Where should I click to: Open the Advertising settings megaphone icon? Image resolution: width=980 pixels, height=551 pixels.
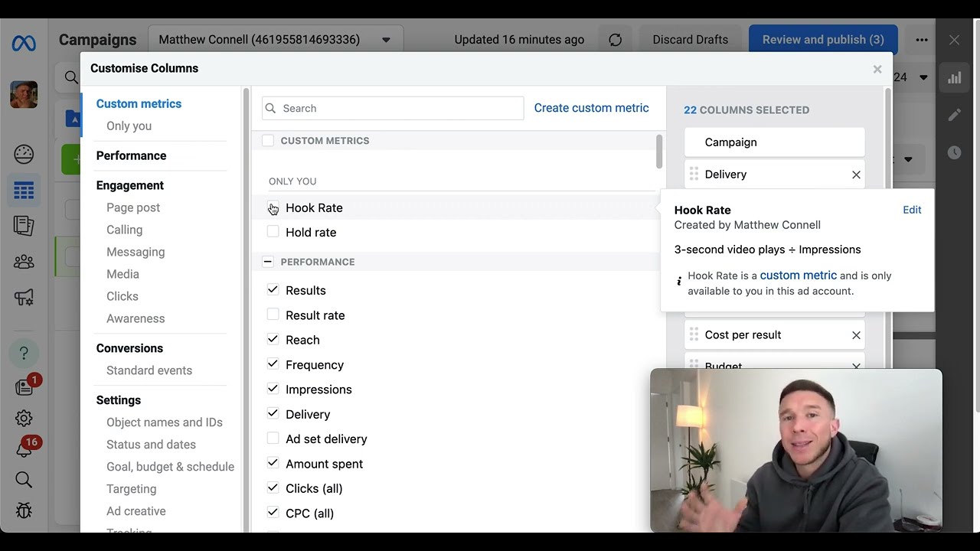pyautogui.click(x=24, y=298)
